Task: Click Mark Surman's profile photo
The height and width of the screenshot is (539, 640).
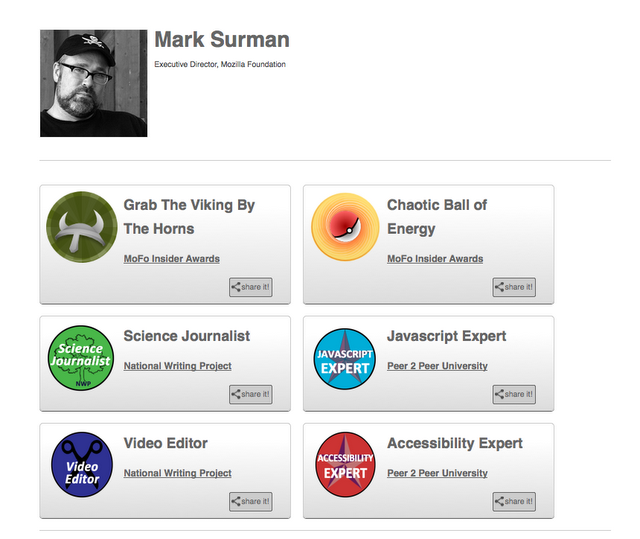Action: click(93, 83)
